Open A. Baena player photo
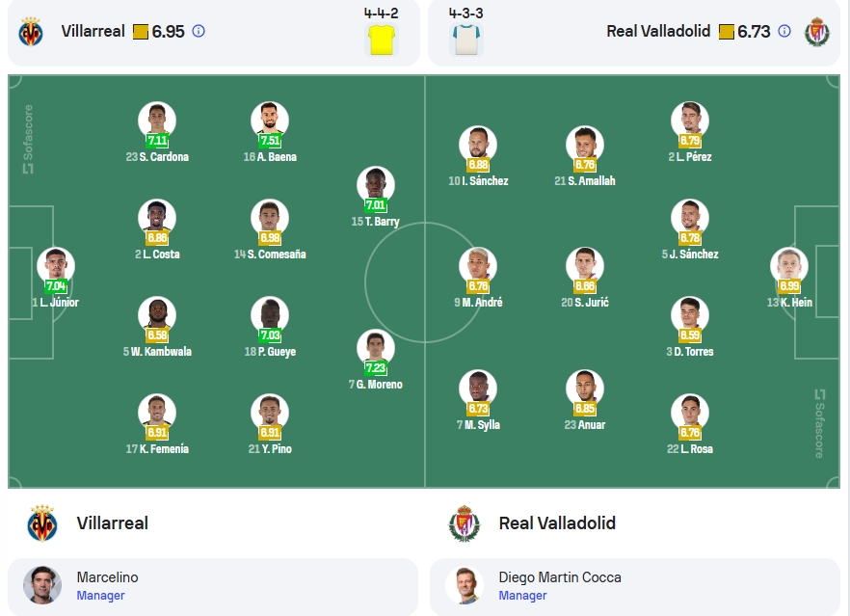The height and width of the screenshot is (616, 850). pos(270,120)
